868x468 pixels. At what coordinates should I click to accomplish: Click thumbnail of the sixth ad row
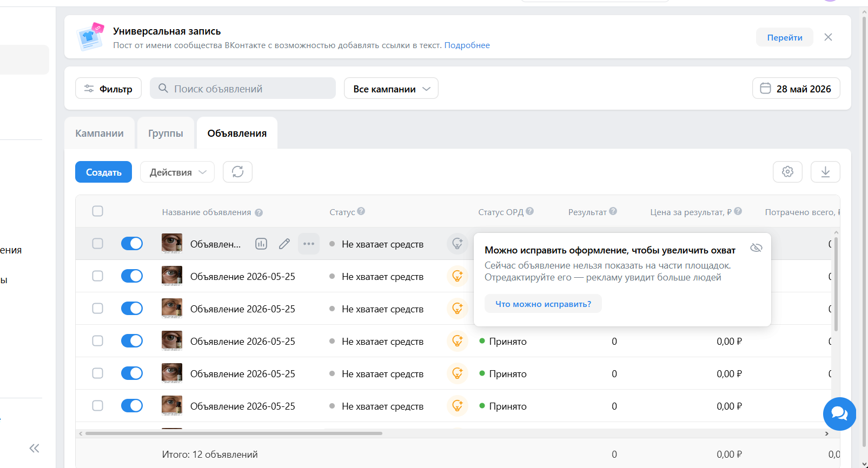pos(172,405)
